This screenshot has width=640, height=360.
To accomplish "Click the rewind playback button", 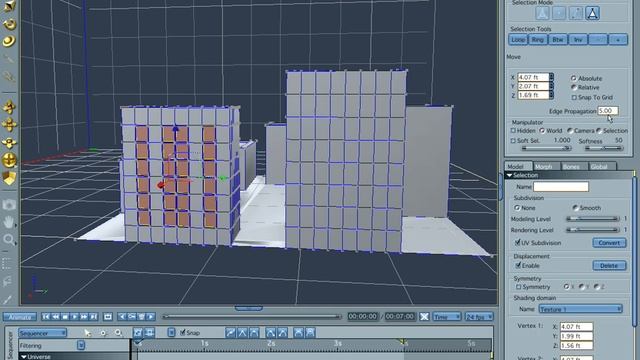I will click(x=56, y=316).
